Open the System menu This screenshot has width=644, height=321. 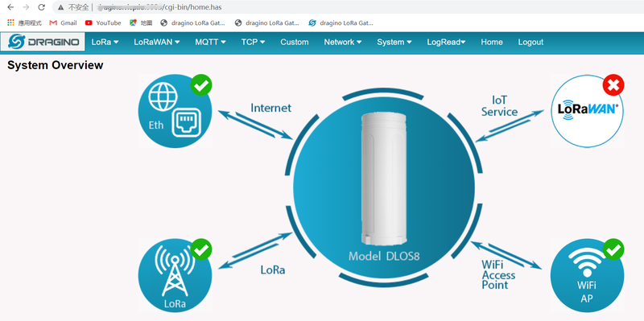click(x=394, y=42)
